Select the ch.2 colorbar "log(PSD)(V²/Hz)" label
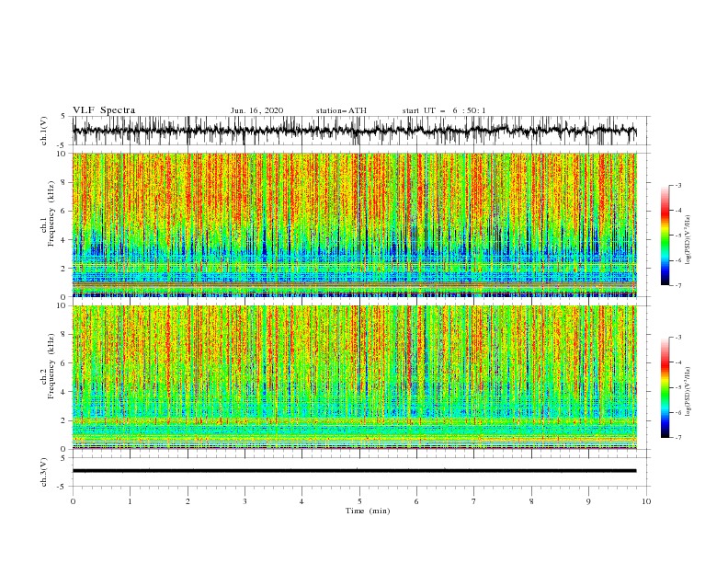Screen dimensions: 728x563 (688, 392)
